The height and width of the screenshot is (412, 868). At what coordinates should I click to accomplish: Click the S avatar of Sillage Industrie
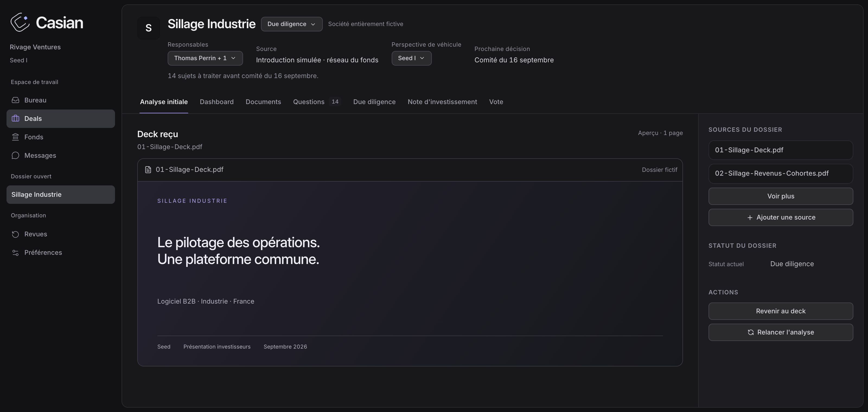pos(149,28)
